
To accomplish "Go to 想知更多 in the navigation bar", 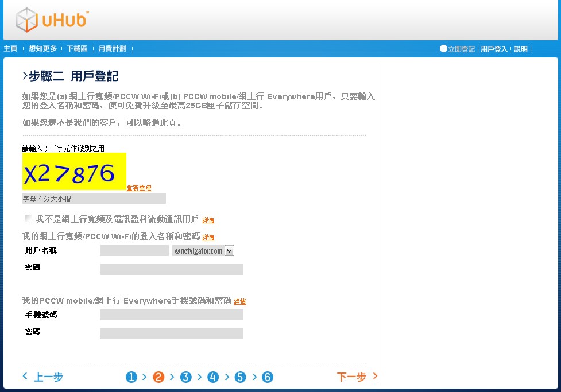I will (x=42, y=49).
